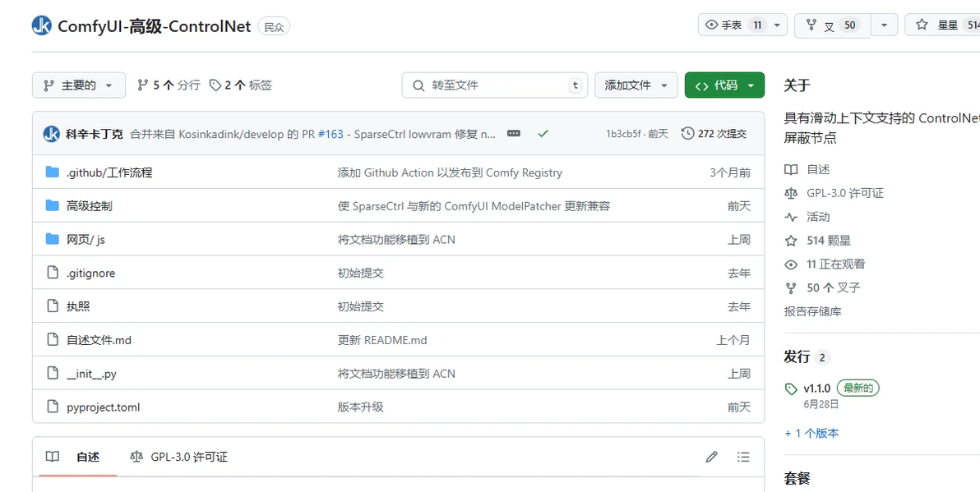Switch to GPL-3.0 许可证 tab
Image resolution: width=980 pixels, height=492 pixels.
pos(179,457)
